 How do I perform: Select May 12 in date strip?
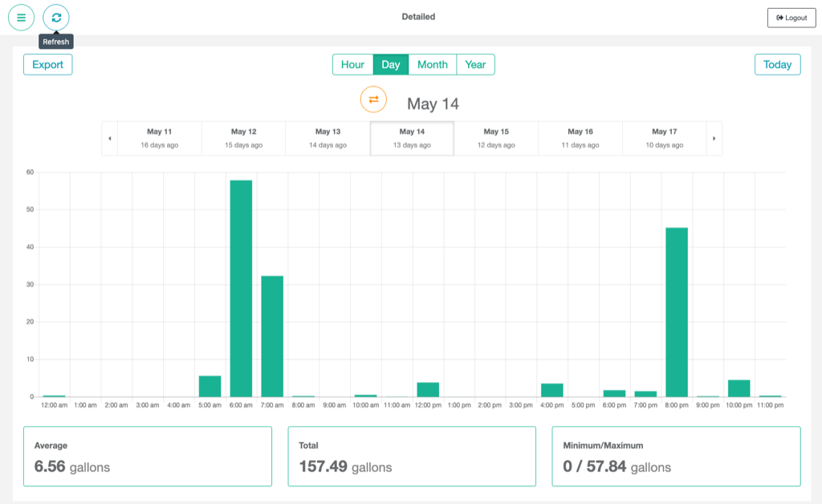[x=243, y=138]
